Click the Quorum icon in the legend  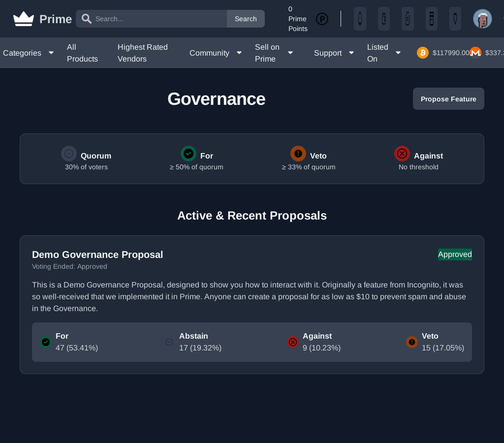69,154
